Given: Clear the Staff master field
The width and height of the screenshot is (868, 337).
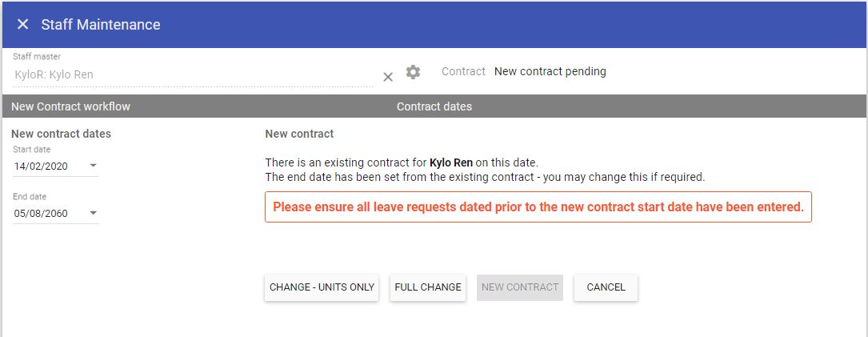Looking at the screenshot, I should tap(388, 77).
